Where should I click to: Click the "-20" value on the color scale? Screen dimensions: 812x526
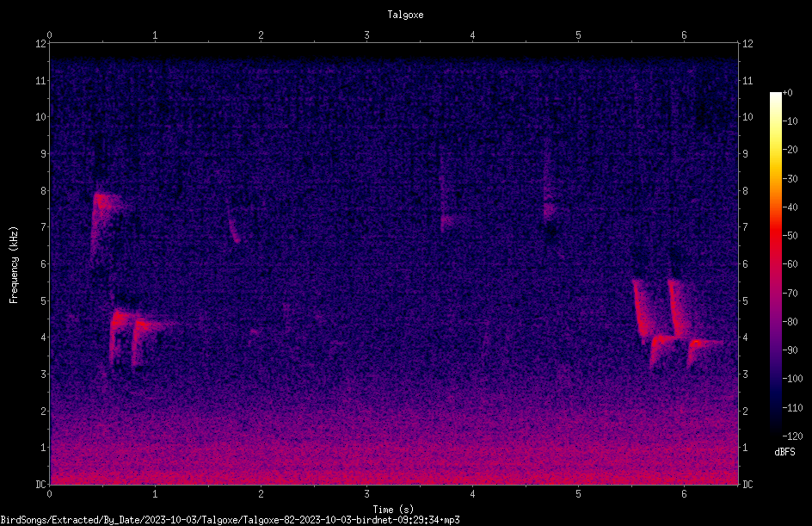(790, 150)
